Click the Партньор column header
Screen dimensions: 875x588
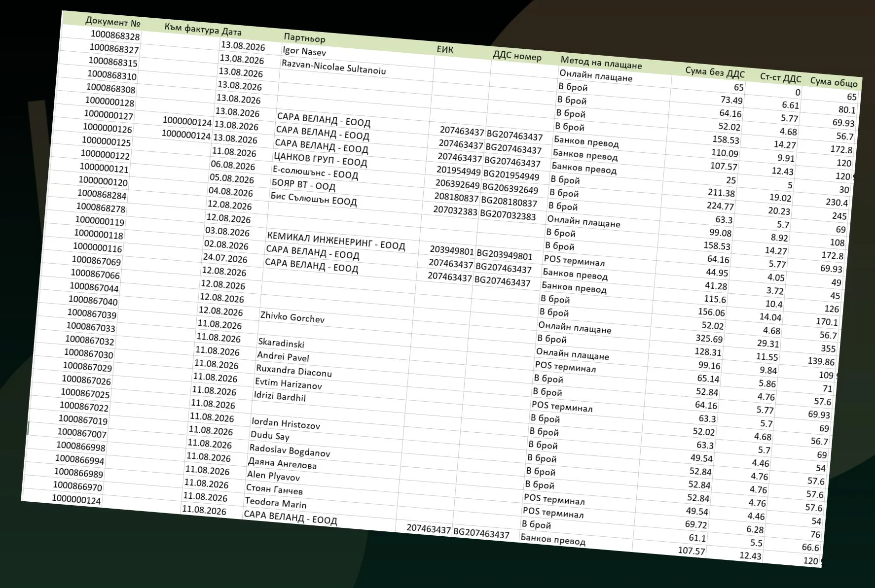tap(304, 37)
